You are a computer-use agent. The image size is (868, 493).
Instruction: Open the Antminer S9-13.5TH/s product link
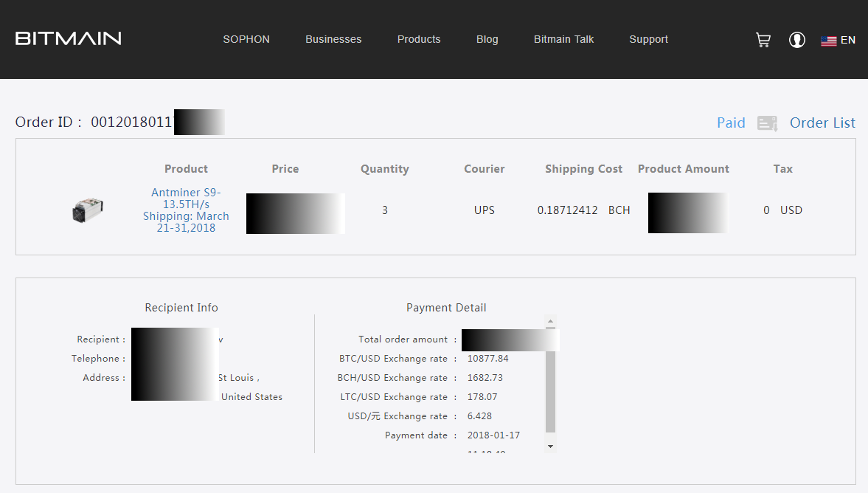tap(186, 199)
